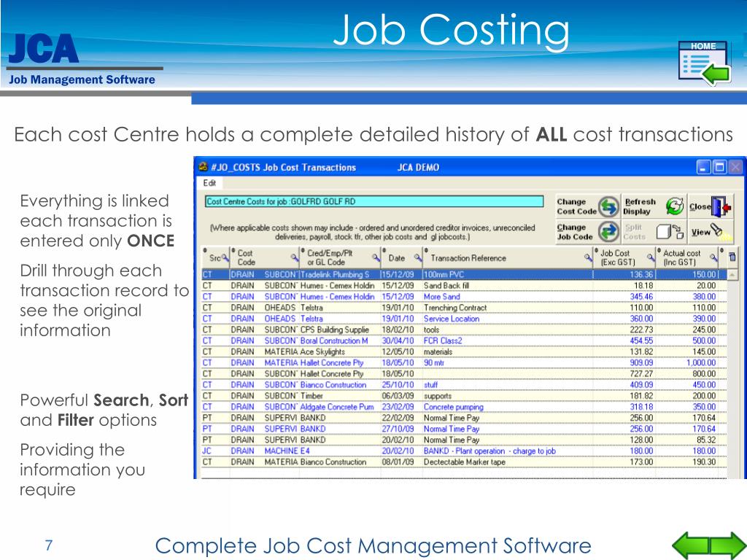Select the 'Dectectable Marker tape' transaction

pos(465,462)
